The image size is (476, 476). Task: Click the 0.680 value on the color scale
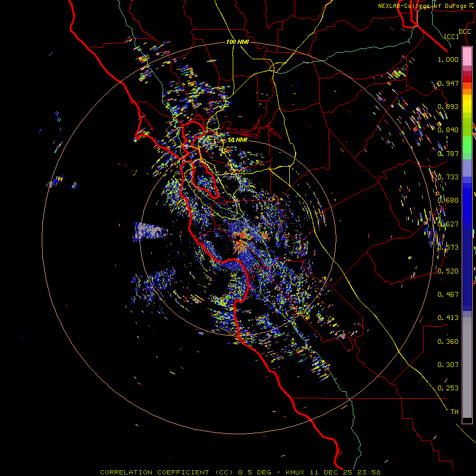(448, 200)
